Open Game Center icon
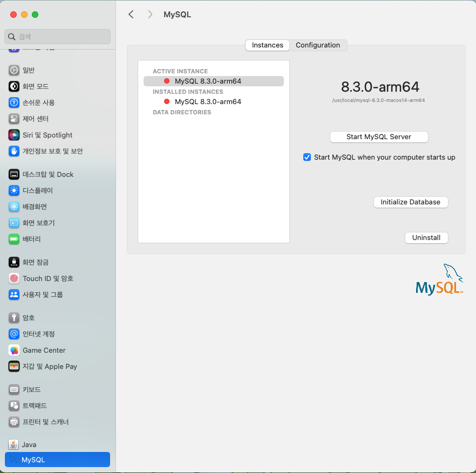This screenshot has height=473, width=476. (13, 350)
